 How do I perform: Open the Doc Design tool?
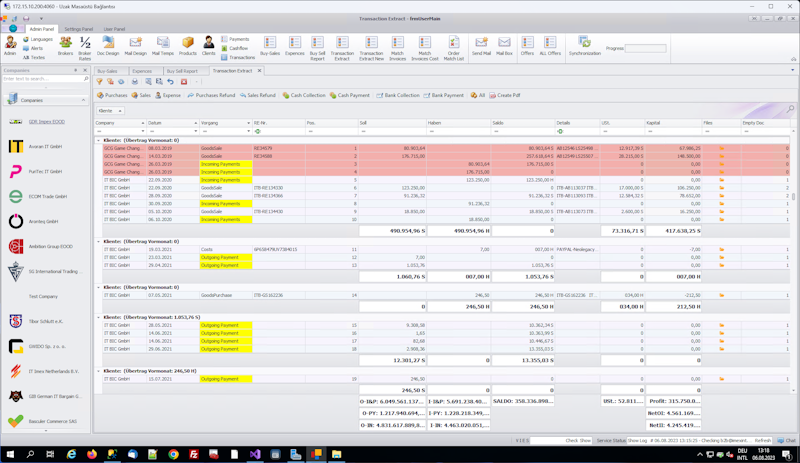click(x=108, y=46)
